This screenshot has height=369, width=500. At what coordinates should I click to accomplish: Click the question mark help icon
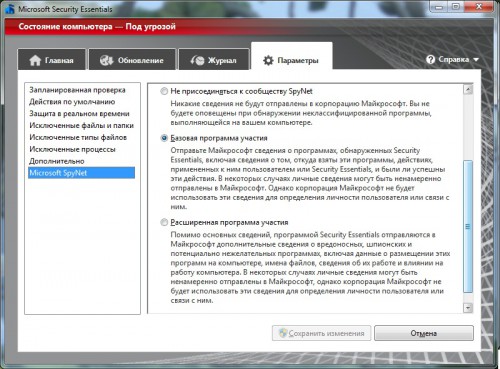coord(430,60)
